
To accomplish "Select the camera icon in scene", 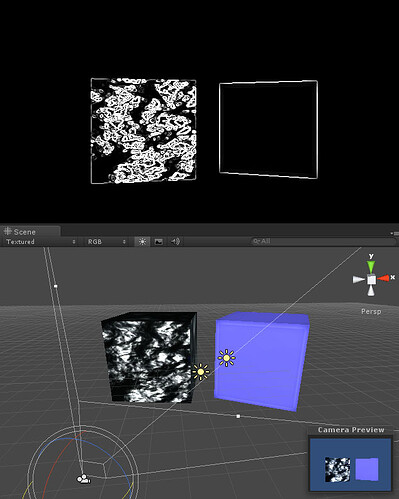I will 84,479.
